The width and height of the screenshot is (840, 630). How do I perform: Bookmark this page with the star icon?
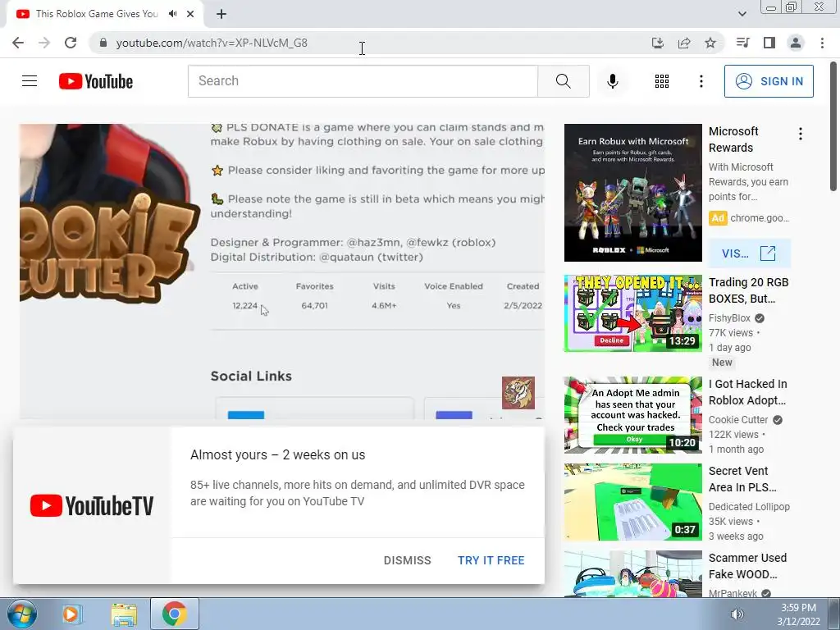pos(710,43)
